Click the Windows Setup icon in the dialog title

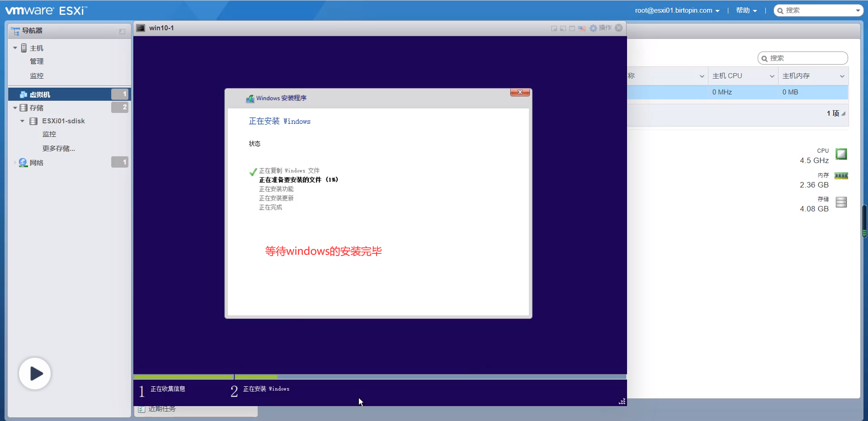point(250,98)
